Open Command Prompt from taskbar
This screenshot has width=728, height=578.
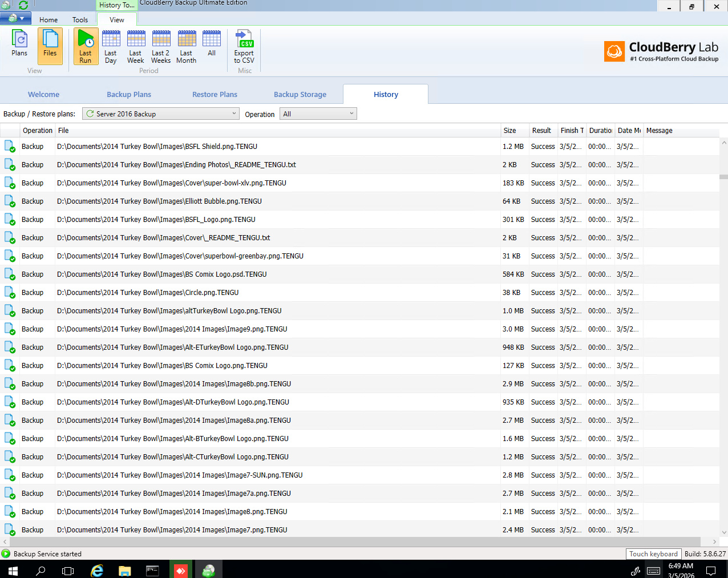coord(152,570)
